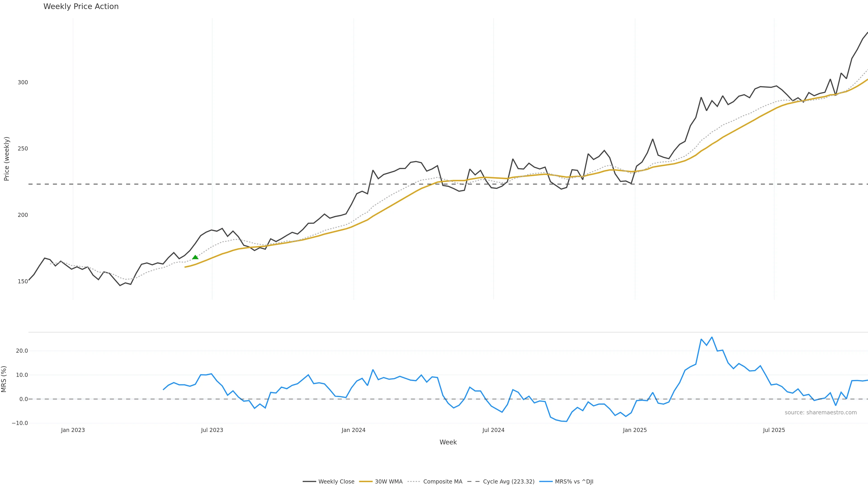The width and height of the screenshot is (868, 488).
Task: Select the Jan 2023 x-axis tick label
Action: pos(73,430)
